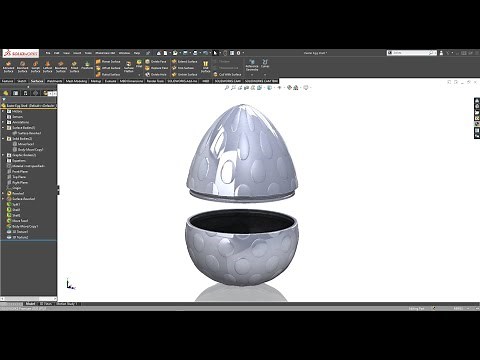The width and height of the screenshot is (480, 360).
Task: Open the FeatureManager design tree tab
Action: pyautogui.click(x=6, y=93)
